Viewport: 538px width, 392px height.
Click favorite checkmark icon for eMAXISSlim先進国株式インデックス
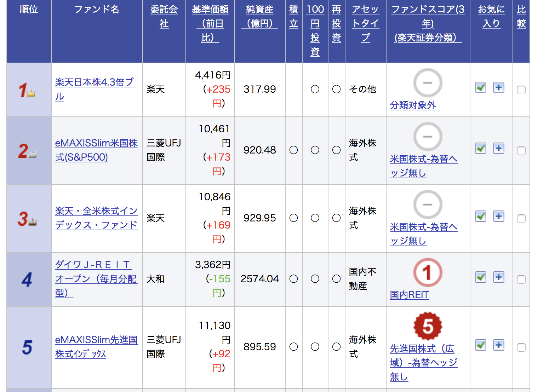pyautogui.click(x=481, y=345)
